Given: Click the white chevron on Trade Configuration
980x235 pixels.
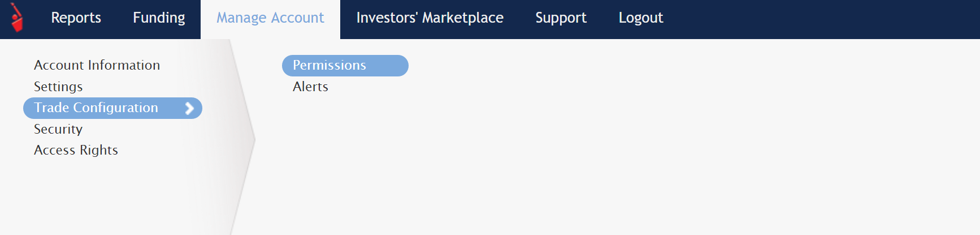Looking at the screenshot, I should click(x=189, y=108).
